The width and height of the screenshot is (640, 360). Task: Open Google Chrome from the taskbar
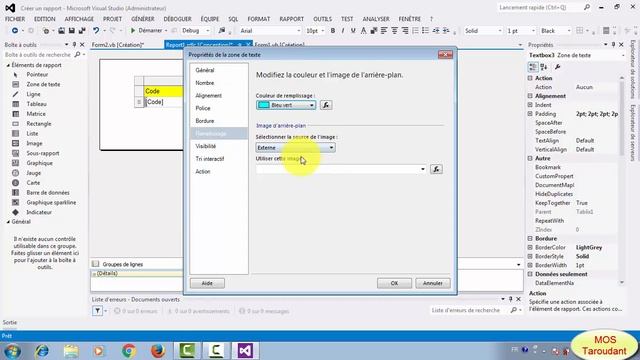pyautogui.click(x=129, y=351)
